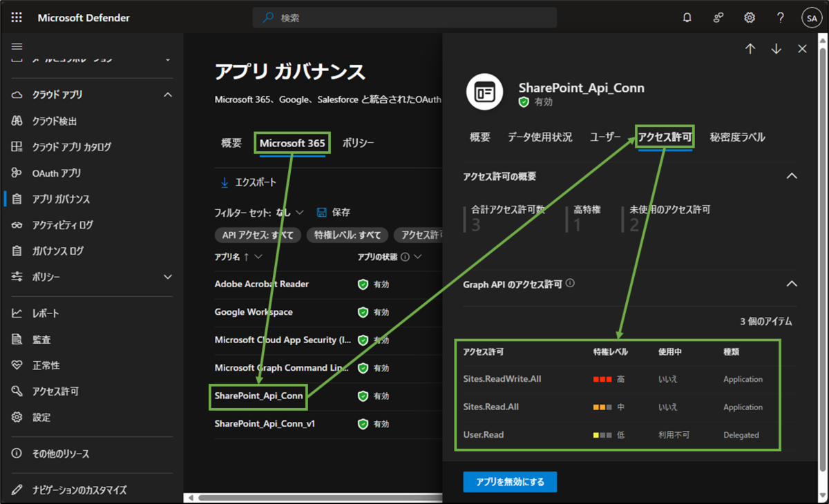Open the アプリの状態 column dropdown chevron
This screenshot has height=504, width=829.
coord(418,257)
